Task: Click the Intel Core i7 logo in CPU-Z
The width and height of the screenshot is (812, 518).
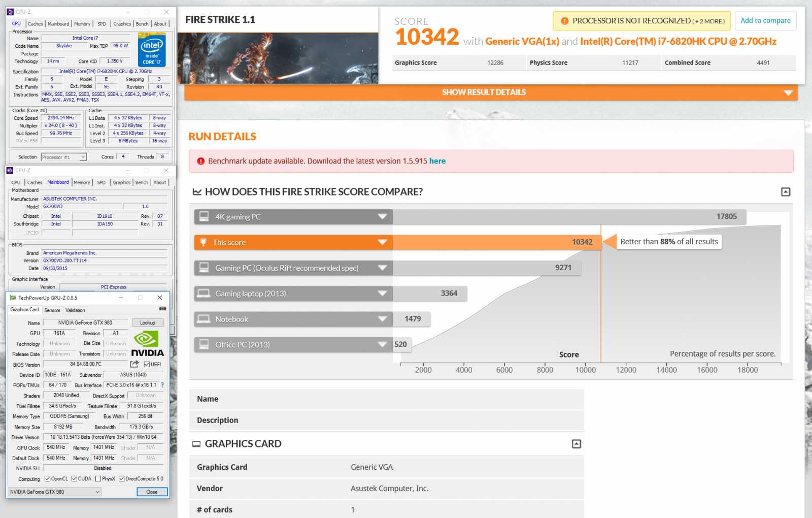Action: 152,50
